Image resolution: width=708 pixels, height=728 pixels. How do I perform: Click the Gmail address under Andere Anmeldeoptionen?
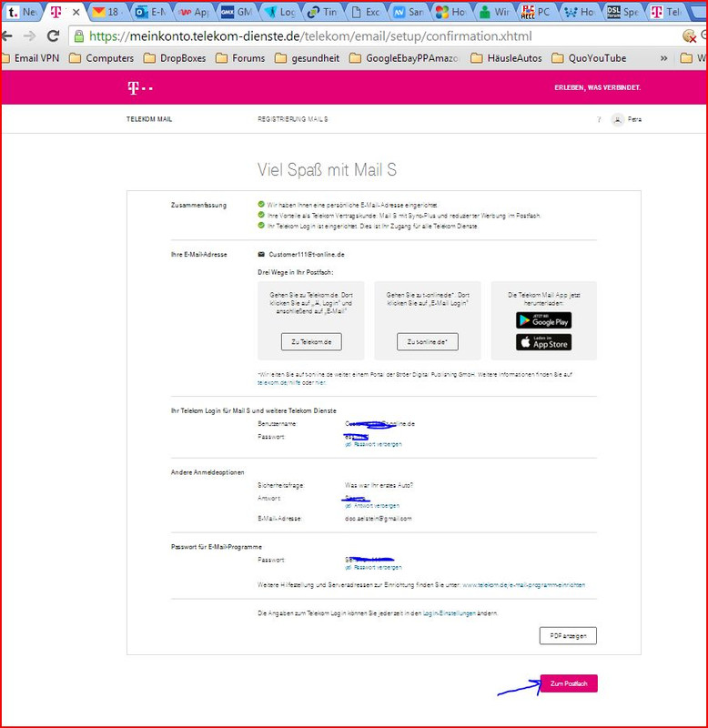379,519
